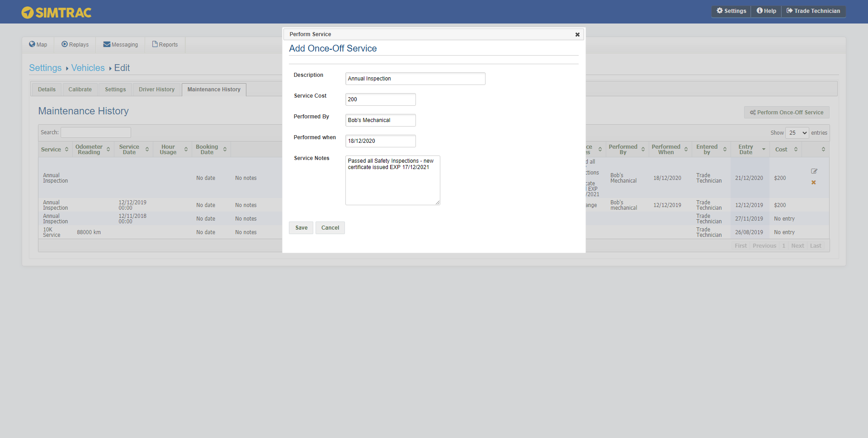The image size is (868, 438).
Task: Click the last column sort arrows
Action: [x=823, y=150]
